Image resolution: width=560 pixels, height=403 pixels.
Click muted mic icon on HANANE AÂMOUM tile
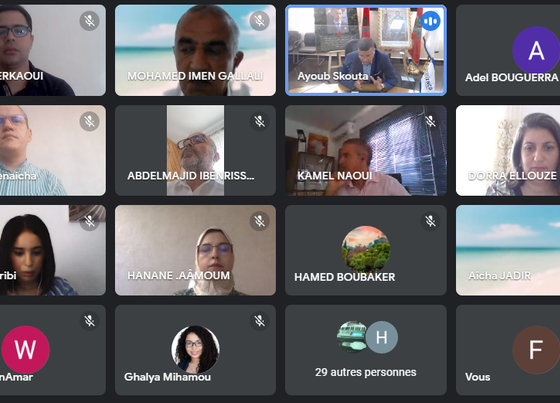click(x=260, y=221)
